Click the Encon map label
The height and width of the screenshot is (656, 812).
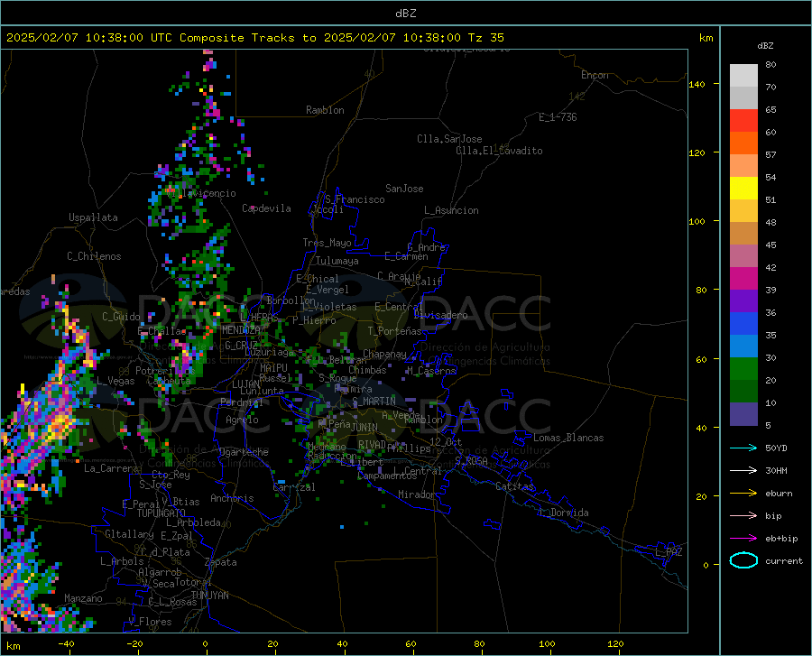pos(595,75)
